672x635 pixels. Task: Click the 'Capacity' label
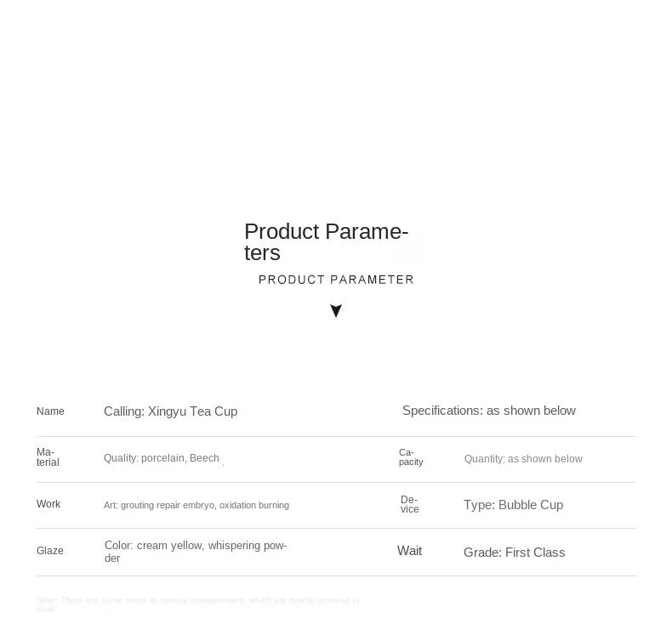pyautogui.click(x=411, y=456)
